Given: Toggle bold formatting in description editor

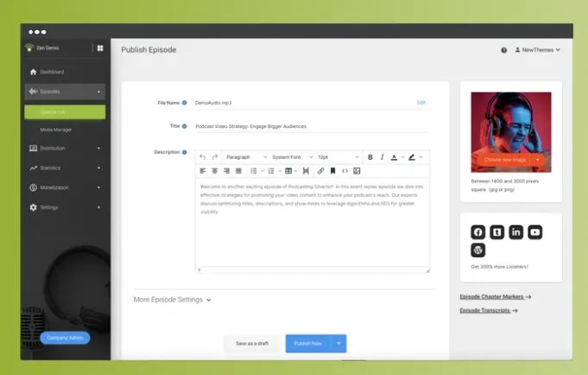Looking at the screenshot, I should coord(370,157).
